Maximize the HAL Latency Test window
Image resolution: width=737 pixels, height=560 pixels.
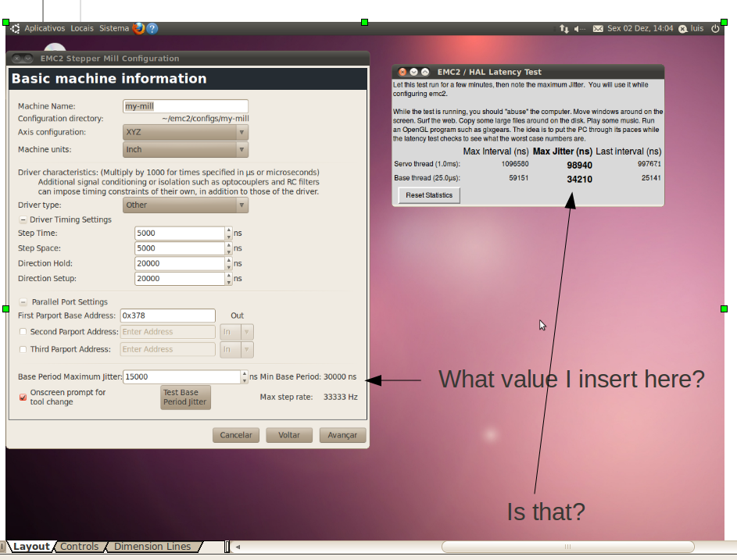click(425, 72)
